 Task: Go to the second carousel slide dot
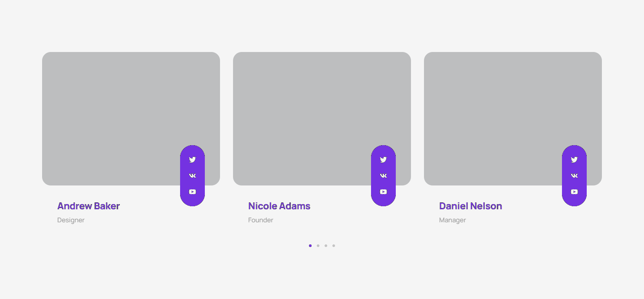click(318, 246)
